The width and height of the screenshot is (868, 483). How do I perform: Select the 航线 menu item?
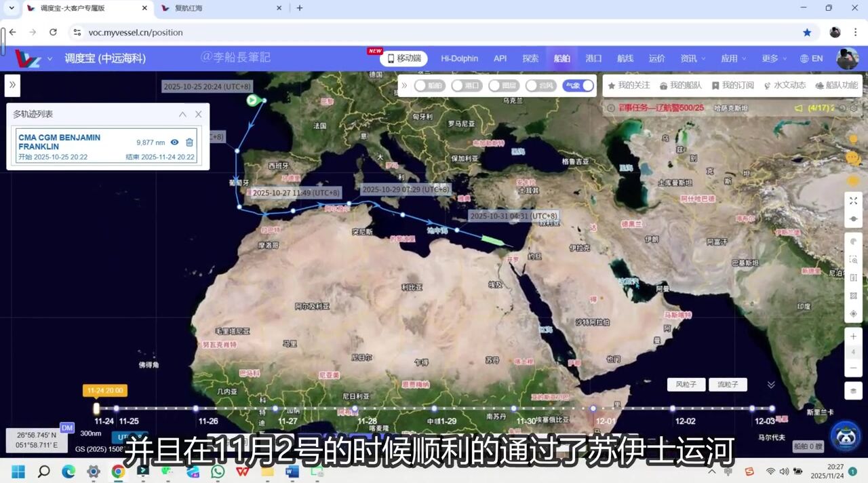(x=625, y=58)
